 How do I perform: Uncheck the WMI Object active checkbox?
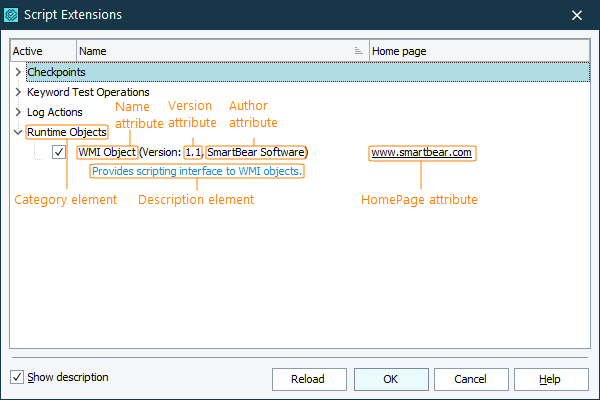(x=59, y=152)
